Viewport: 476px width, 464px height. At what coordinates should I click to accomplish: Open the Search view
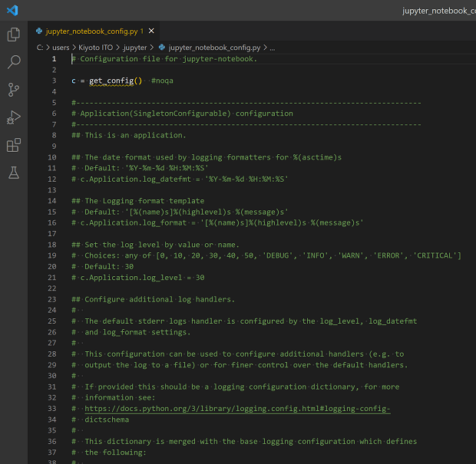tap(14, 62)
